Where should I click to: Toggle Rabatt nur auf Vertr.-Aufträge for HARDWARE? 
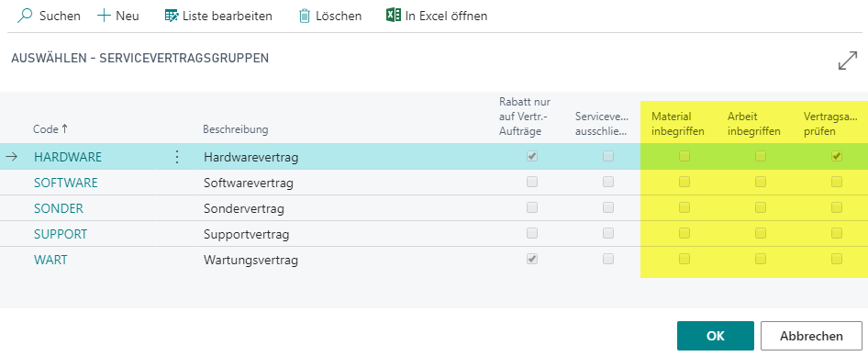pyautogui.click(x=532, y=156)
